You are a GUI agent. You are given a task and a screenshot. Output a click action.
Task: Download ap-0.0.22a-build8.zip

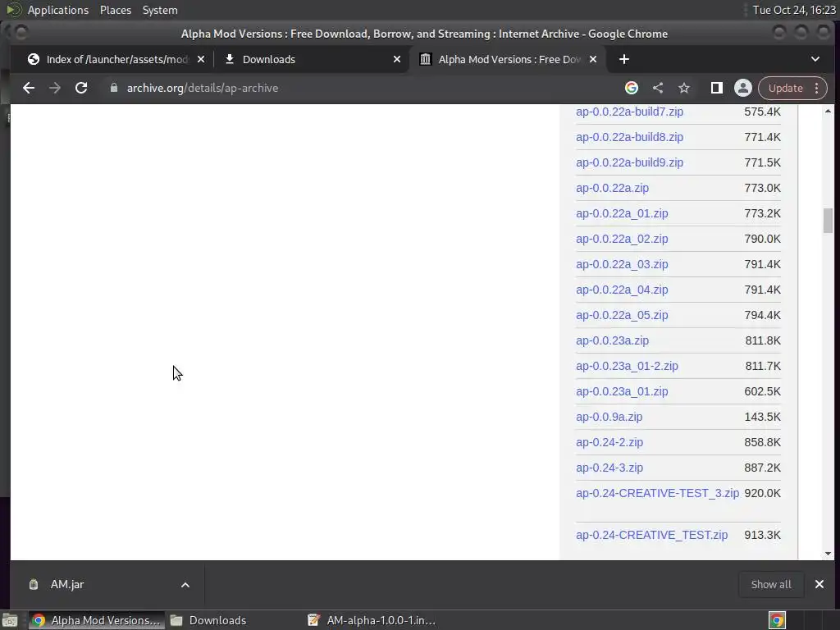(629, 137)
